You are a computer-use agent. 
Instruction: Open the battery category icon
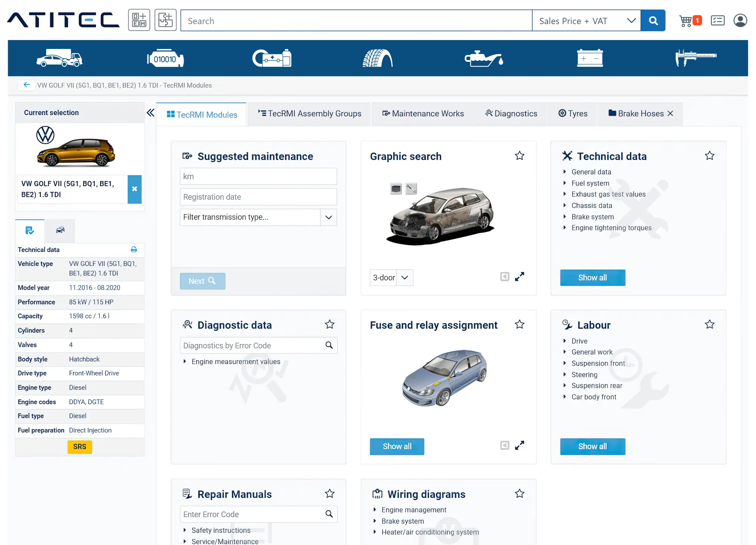[590, 58]
